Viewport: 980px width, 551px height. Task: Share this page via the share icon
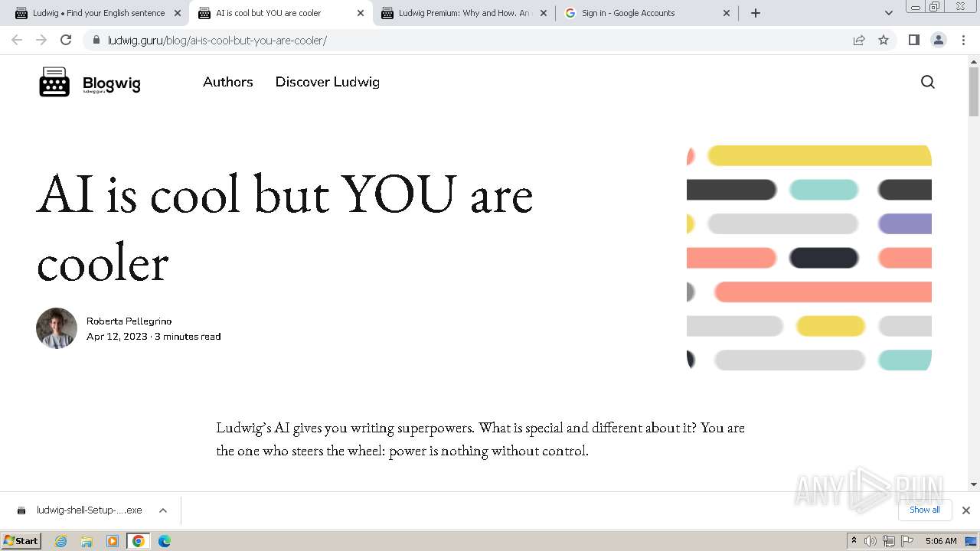859,40
